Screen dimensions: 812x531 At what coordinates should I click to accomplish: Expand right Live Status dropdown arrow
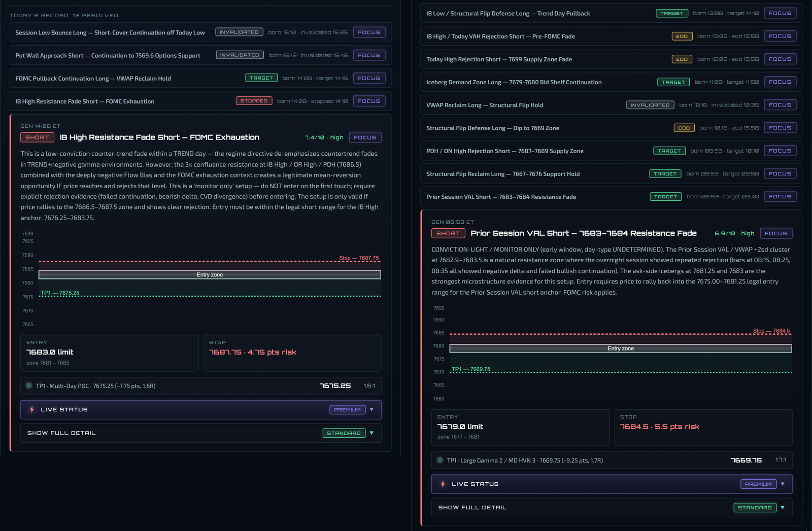click(783, 484)
